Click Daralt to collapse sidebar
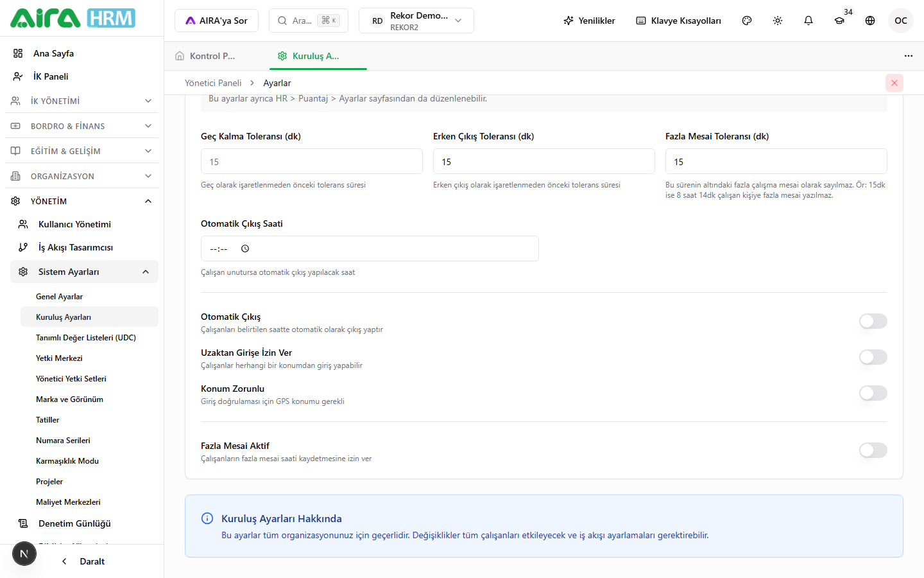 [x=83, y=561]
